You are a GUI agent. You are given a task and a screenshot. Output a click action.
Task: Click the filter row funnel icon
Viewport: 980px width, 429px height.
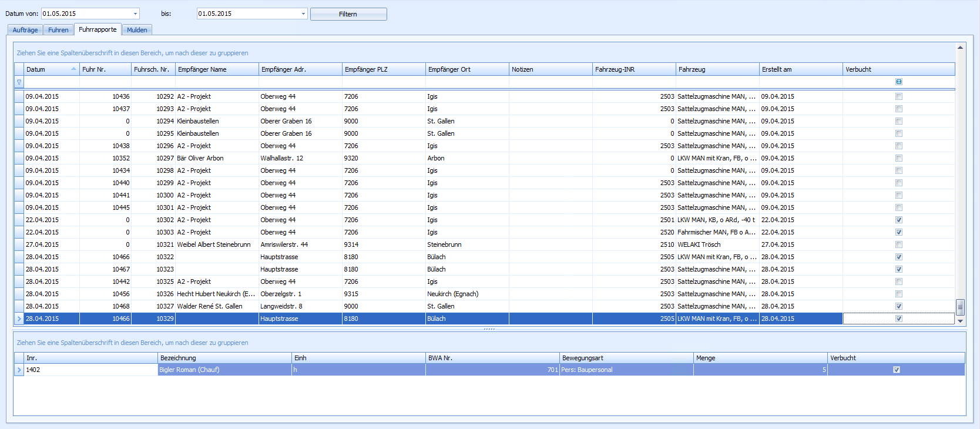[x=19, y=82]
